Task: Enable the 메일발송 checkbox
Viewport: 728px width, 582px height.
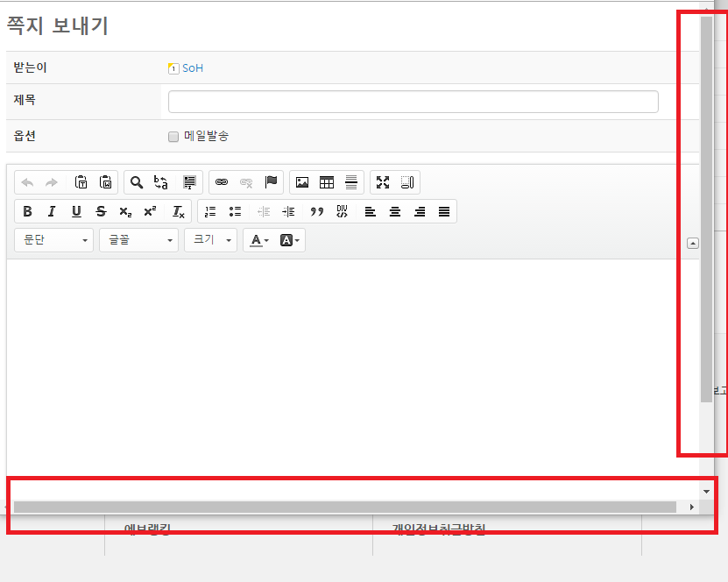Action: point(173,137)
